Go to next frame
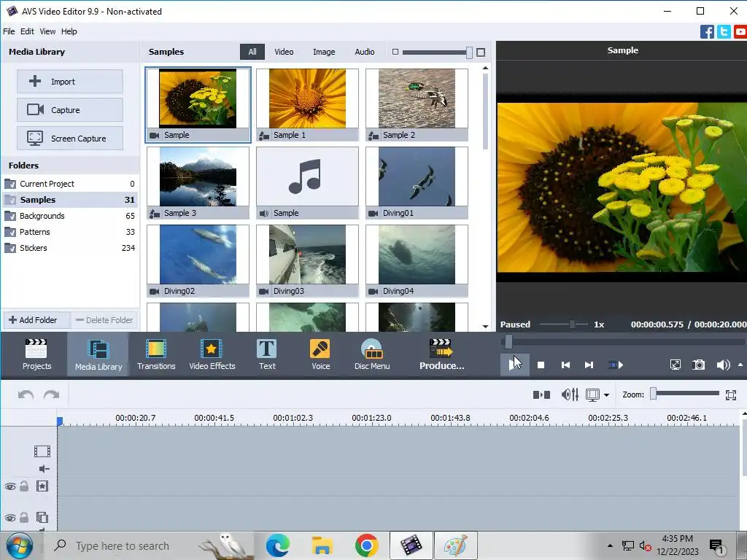The width and height of the screenshot is (747, 560). 589,365
